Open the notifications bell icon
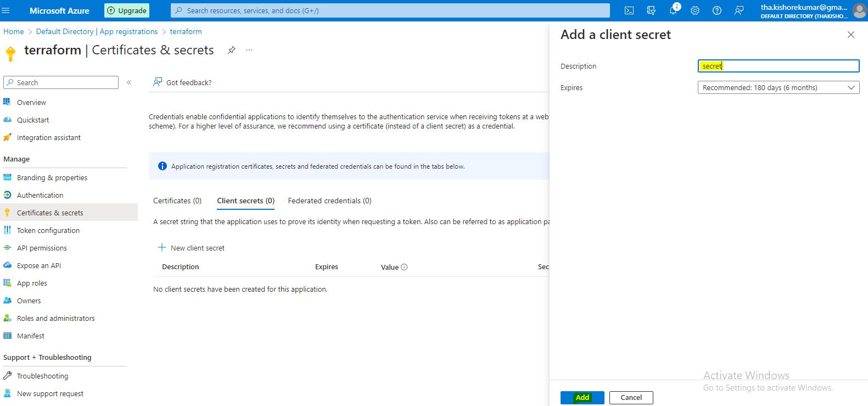 (x=673, y=10)
